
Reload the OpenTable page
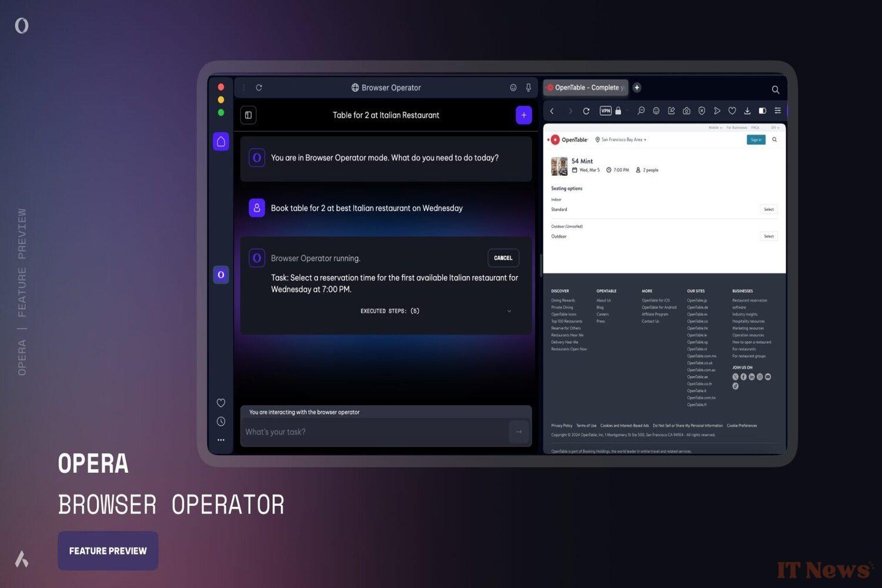pyautogui.click(x=586, y=111)
